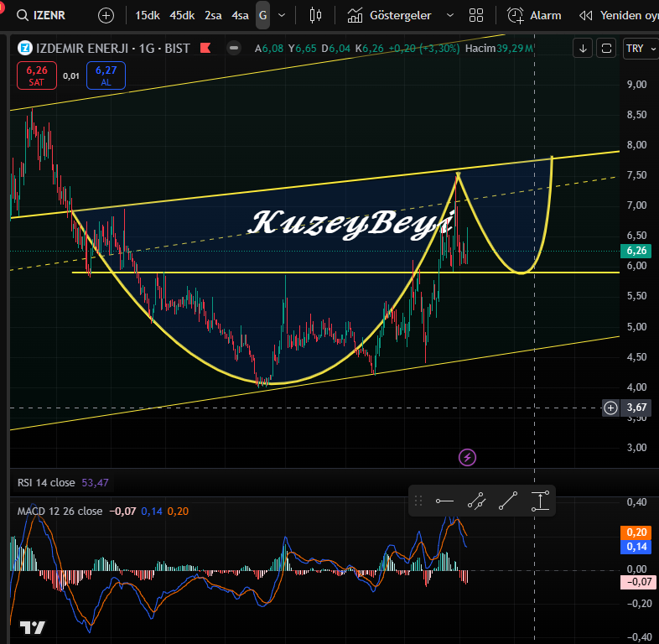
Task: Click the IZDEMIR ENERJI symbol logo
Action: [25, 49]
